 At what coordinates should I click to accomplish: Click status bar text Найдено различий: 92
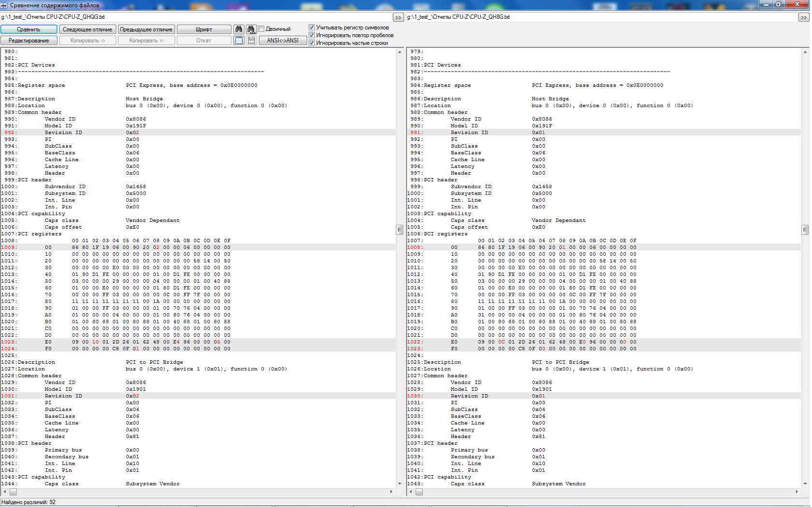28,502
